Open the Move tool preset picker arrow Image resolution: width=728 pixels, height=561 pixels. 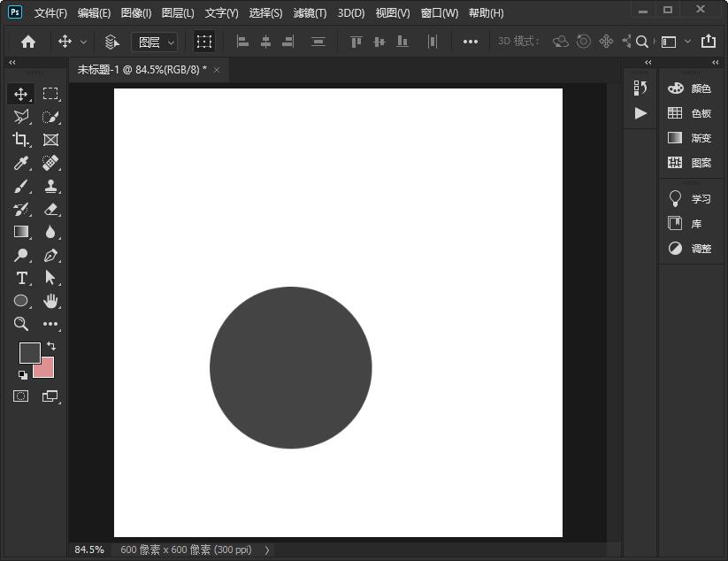84,42
